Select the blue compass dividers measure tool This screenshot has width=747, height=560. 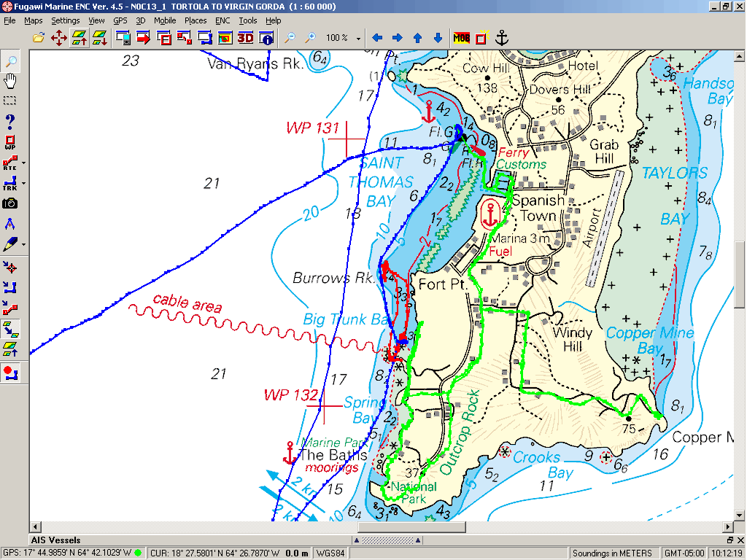point(10,224)
